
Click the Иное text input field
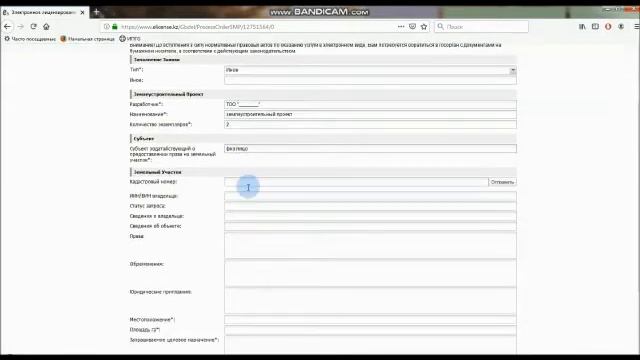click(370, 80)
